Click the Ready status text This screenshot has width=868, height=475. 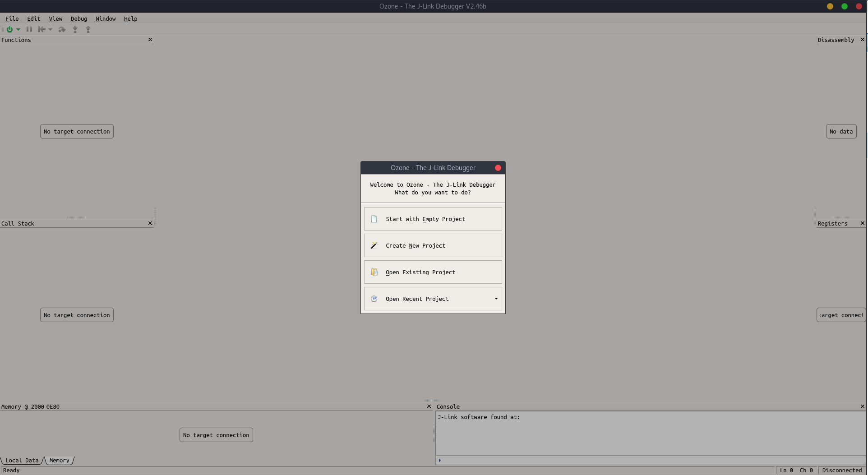click(11, 470)
